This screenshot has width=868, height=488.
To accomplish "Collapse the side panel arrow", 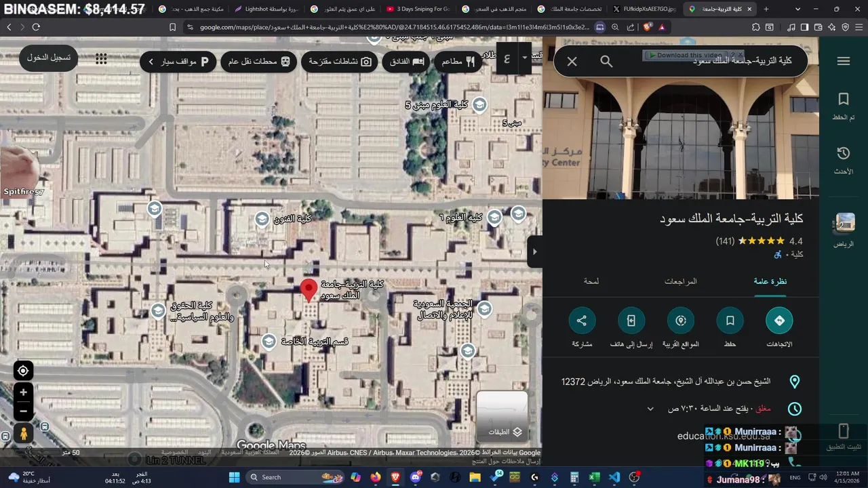I will [534, 251].
